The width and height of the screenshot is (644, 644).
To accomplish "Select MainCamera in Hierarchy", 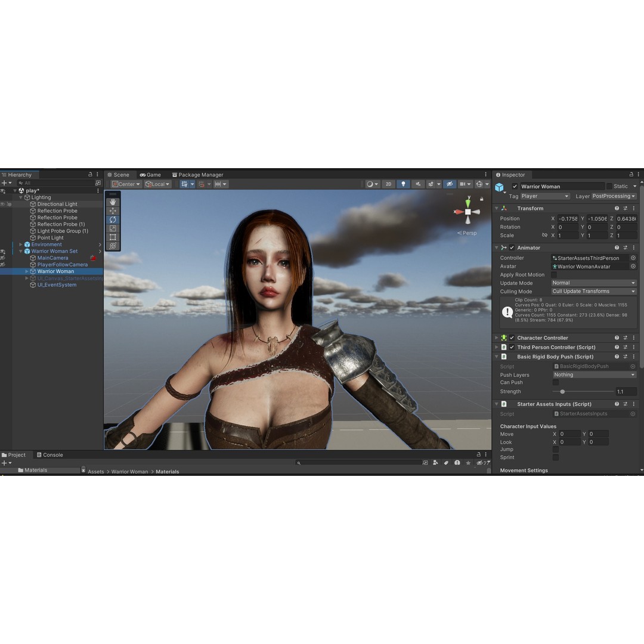I will point(52,258).
